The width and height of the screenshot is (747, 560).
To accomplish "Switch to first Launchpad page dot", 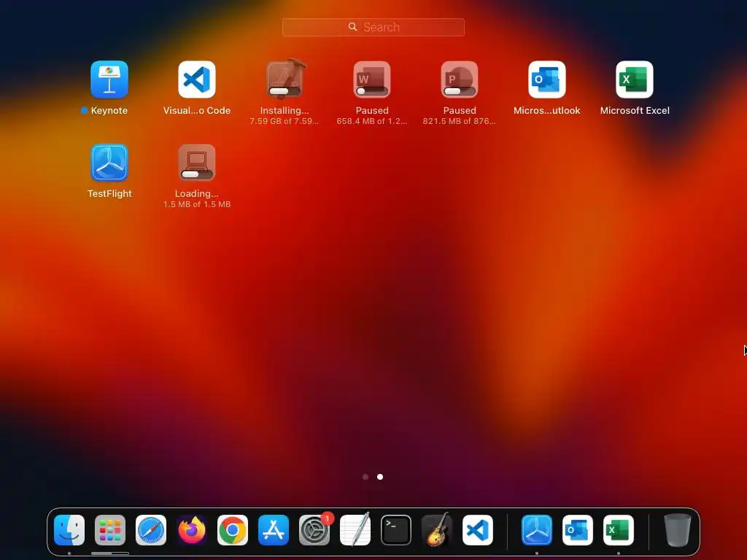I will 365,477.
